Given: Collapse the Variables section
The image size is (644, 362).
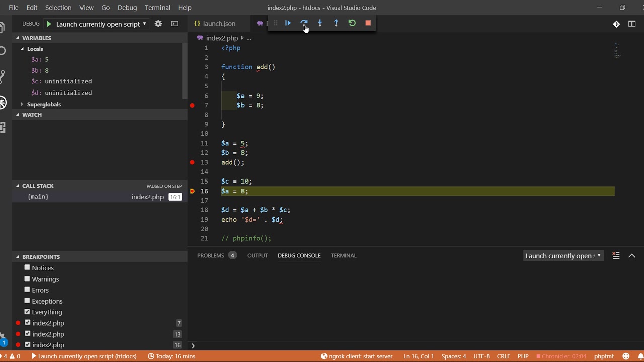Looking at the screenshot, I should pos(18,38).
